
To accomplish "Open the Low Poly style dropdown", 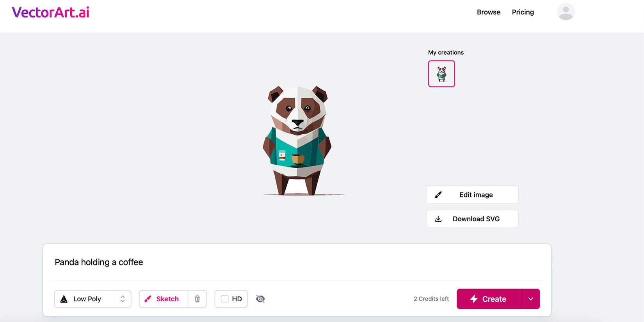I will click(x=93, y=299).
